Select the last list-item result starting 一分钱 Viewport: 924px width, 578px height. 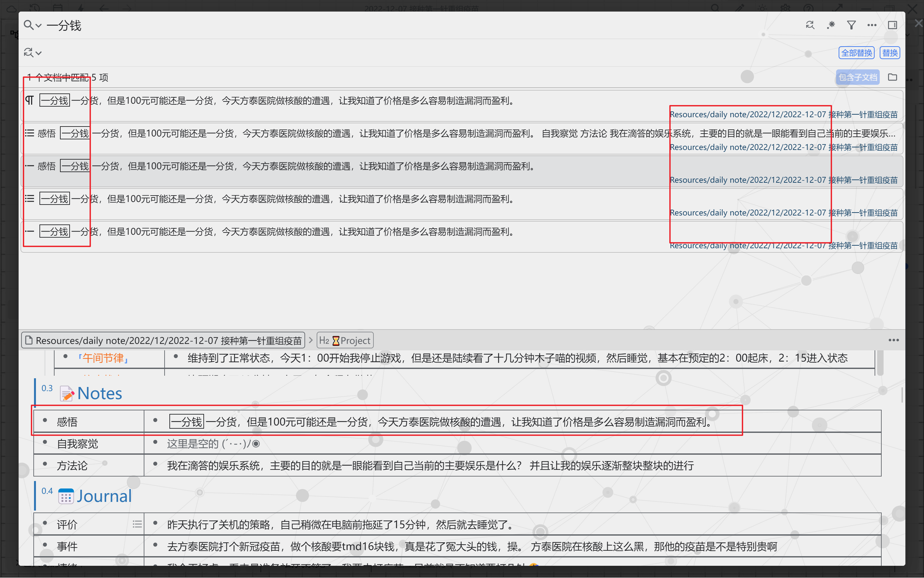point(462,237)
